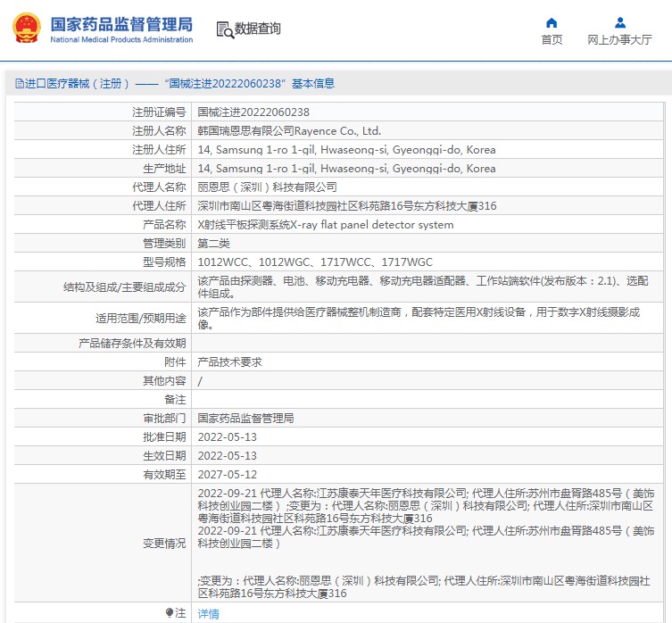Open the 数据查询 page link
This screenshot has height=623, width=672.
257,29
